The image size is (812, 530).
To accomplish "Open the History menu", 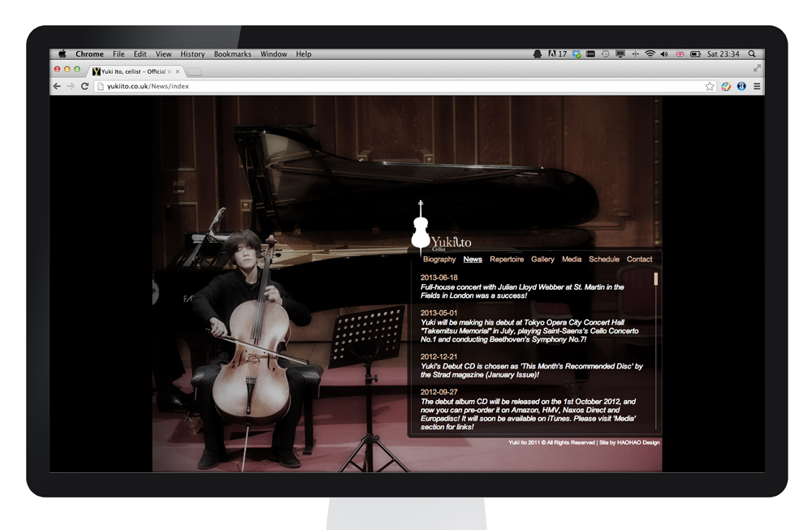I will [x=192, y=54].
